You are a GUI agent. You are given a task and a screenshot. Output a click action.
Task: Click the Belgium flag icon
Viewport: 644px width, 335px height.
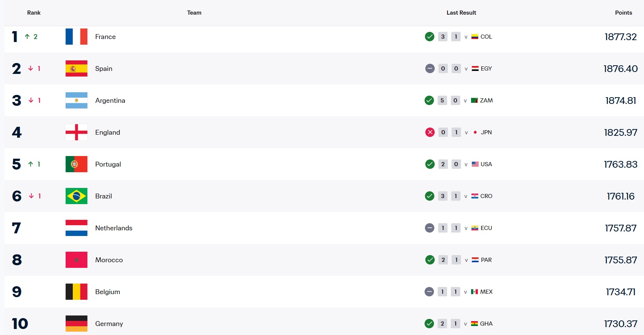(x=77, y=292)
